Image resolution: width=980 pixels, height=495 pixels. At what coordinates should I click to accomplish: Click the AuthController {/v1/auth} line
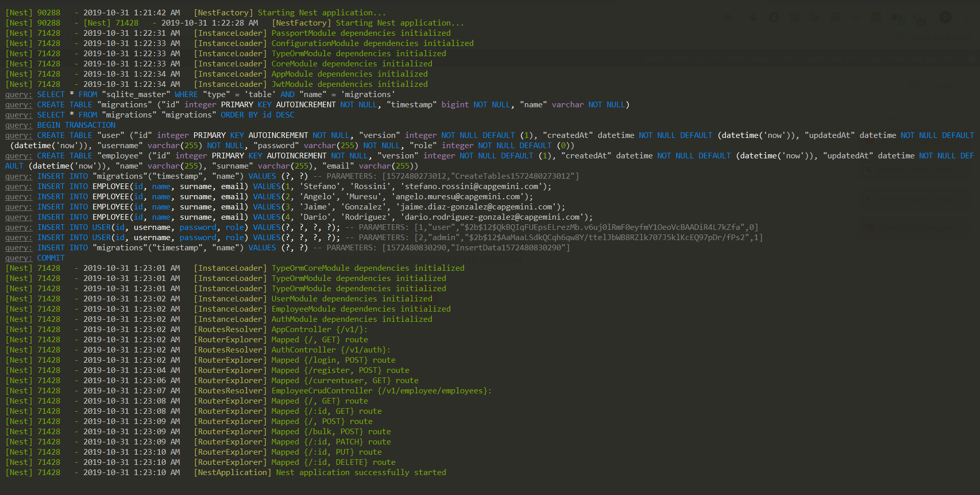[331, 350]
